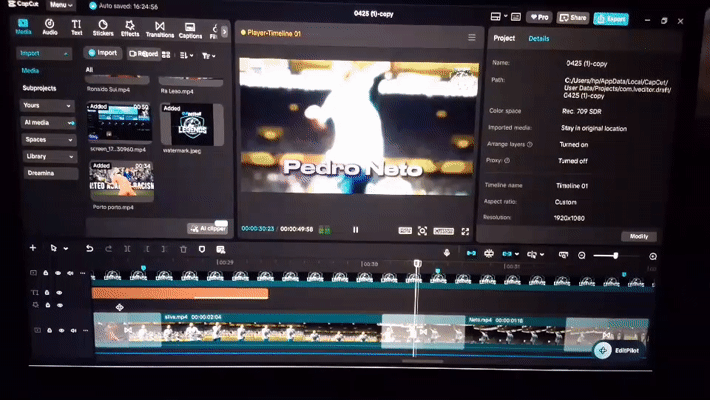Image resolution: width=710 pixels, height=400 pixels.
Task: Select the Subprojects item in sidebar
Action: 39,88
